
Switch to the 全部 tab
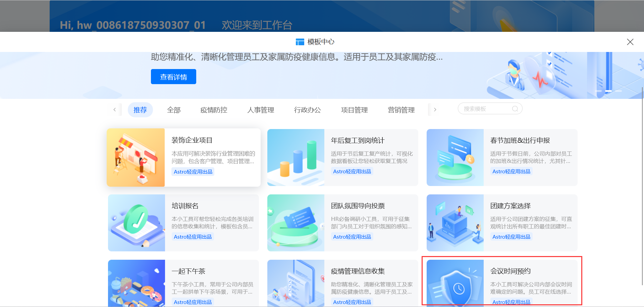point(174,110)
